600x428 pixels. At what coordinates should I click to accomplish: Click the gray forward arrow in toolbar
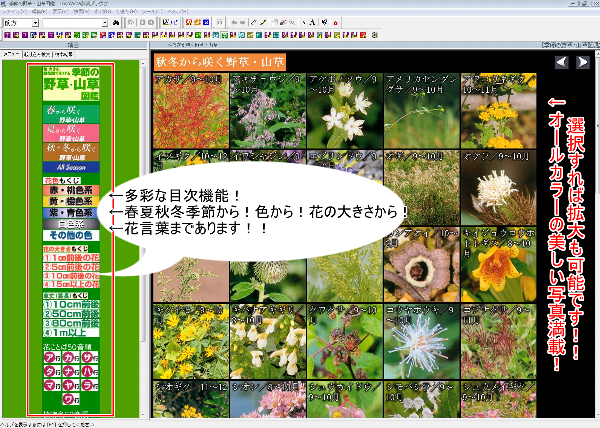(x=242, y=23)
